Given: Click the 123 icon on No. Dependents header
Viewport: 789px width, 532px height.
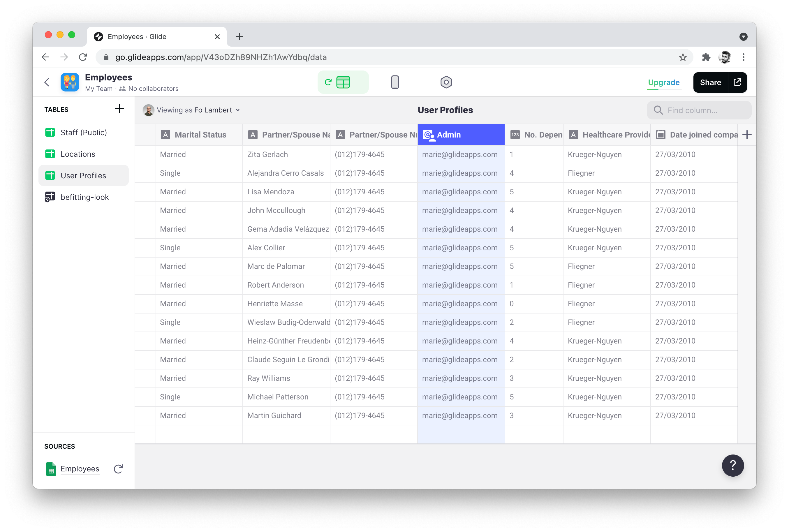Looking at the screenshot, I should pyautogui.click(x=515, y=134).
